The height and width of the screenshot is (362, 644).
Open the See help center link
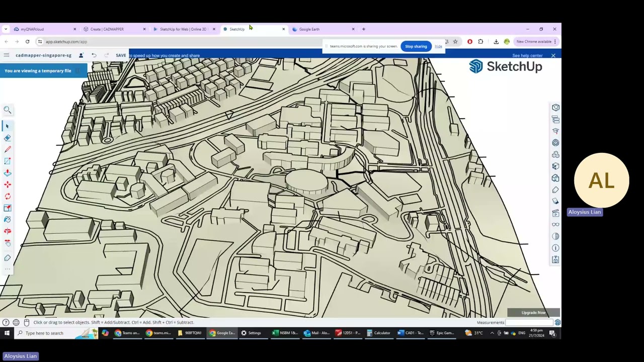click(527, 56)
